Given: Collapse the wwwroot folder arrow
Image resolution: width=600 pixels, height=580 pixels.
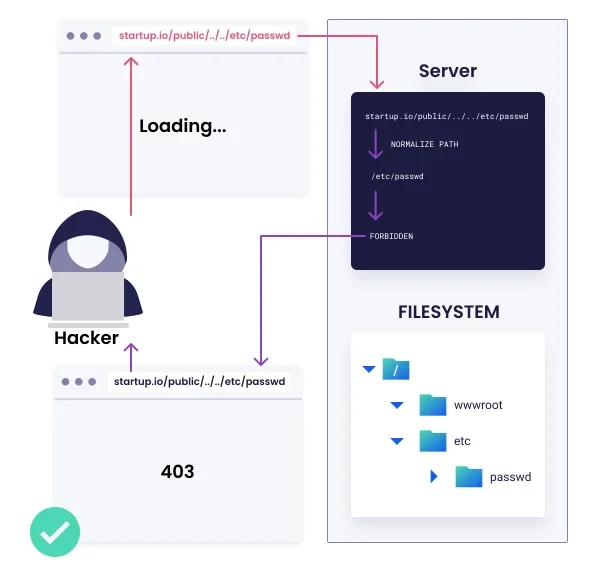Looking at the screenshot, I should [x=397, y=405].
